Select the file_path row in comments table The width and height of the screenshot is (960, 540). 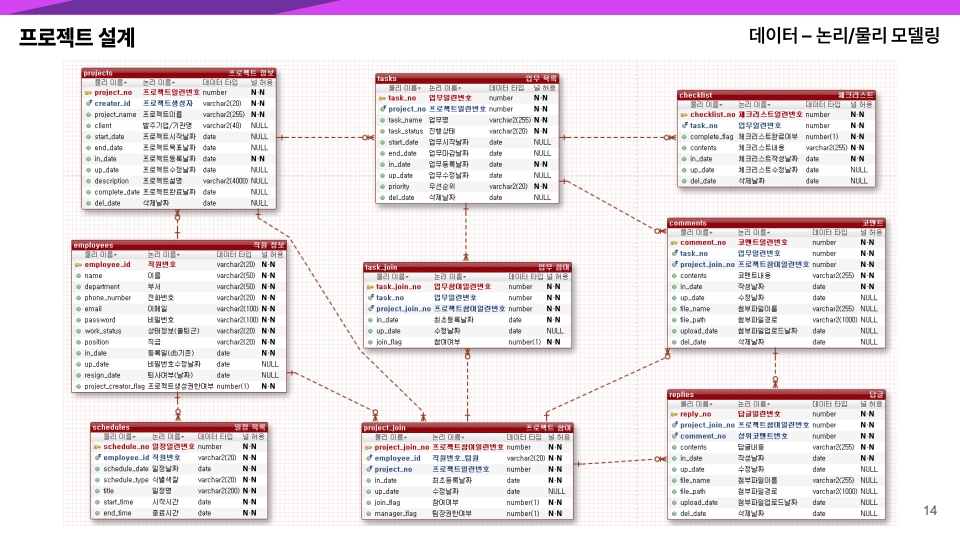pyautogui.click(x=776, y=320)
